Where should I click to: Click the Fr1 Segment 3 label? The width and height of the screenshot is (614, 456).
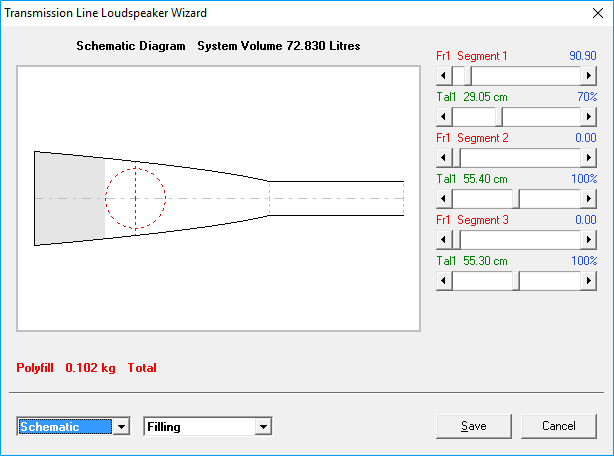tap(472, 220)
